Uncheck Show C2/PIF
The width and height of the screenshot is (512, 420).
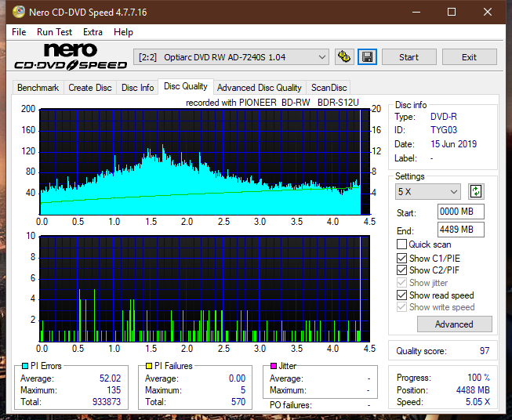(401, 270)
